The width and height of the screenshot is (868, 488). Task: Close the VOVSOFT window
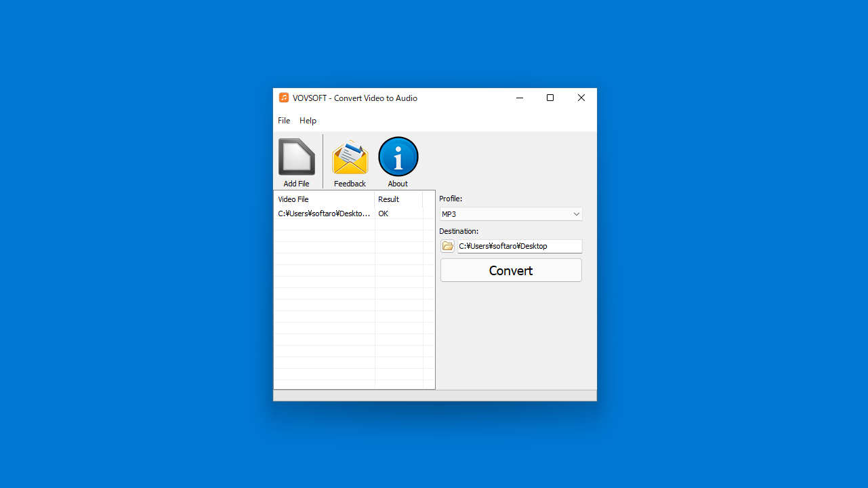pyautogui.click(x=581, y=98)
